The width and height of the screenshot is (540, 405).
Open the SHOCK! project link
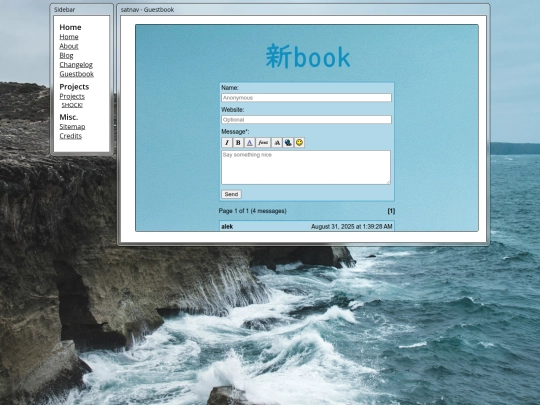click(x=72, y=105)
